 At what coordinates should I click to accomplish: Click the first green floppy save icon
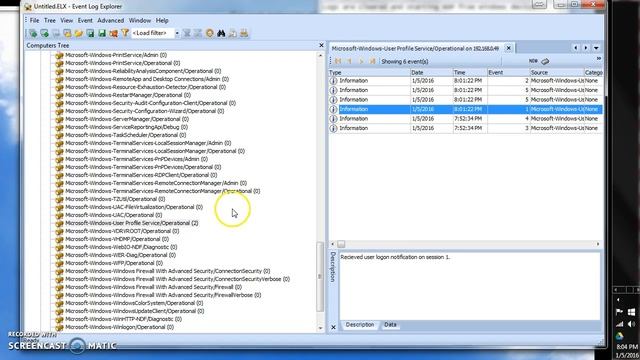[x=90, y=33]
